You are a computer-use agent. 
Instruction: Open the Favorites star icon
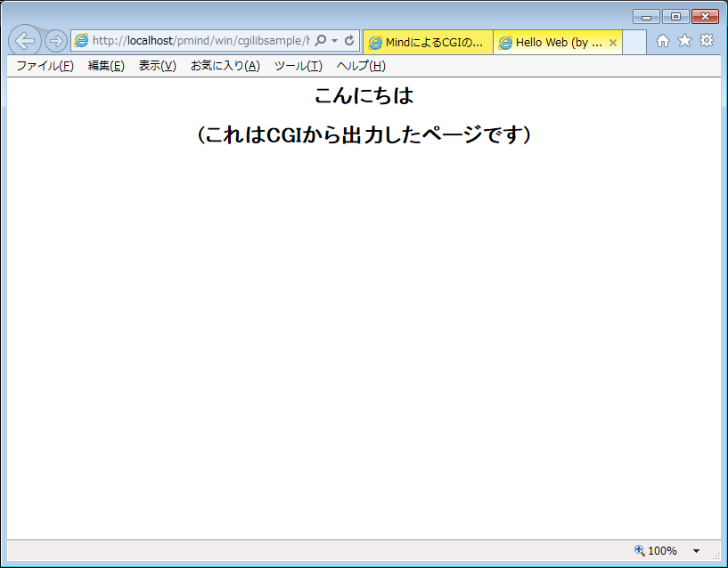[x=684, y=40]
